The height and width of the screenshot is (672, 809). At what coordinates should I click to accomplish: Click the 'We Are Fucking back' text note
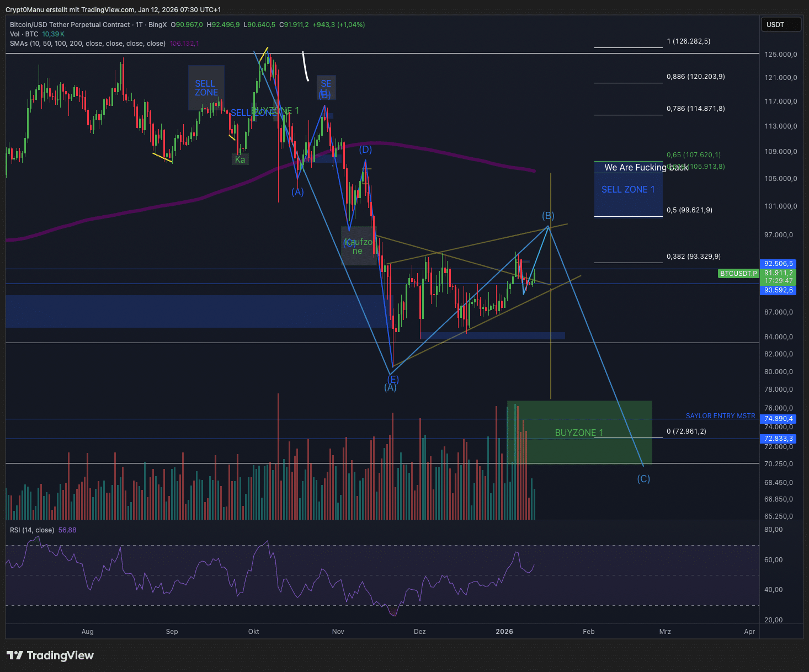(x=646, y=167)
